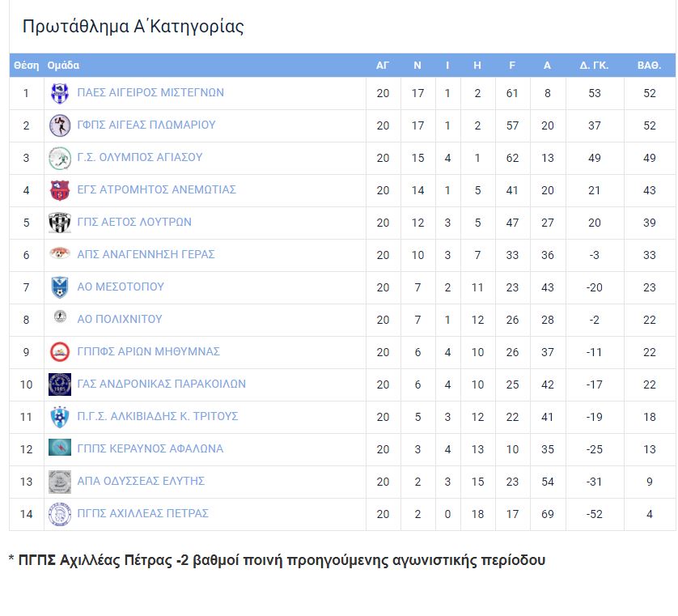Click the ΓΦΠΣ ΑΙΓΕΑΣ ΠΛΩΜΑΡΙΟΥ team logo

pos(60,125)
